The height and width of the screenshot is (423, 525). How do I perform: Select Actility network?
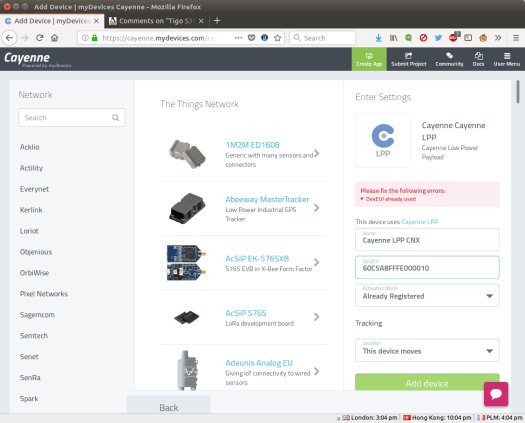pyautogui.click(x=31, y=168)
